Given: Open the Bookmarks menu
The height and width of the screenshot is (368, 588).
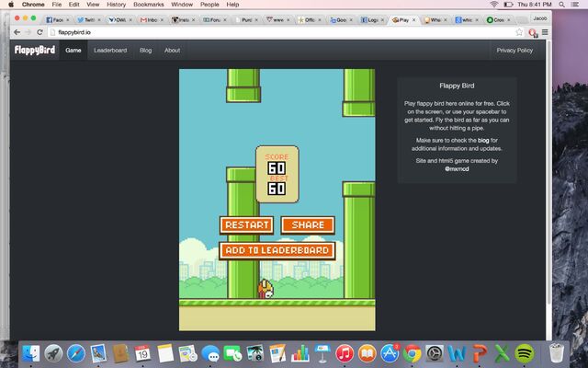Looking at the screenshot, I should point(149,5).
